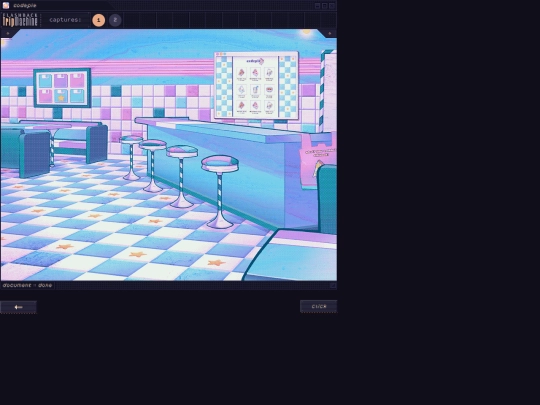Image resolution: width=540 pixels, height=405 pixels.
Task: Open the codepie menu board on the wall
Action: click(256, 85)
